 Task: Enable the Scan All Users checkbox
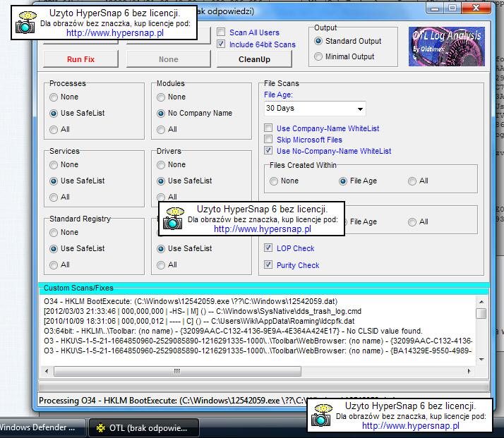[x=221, y=32]
